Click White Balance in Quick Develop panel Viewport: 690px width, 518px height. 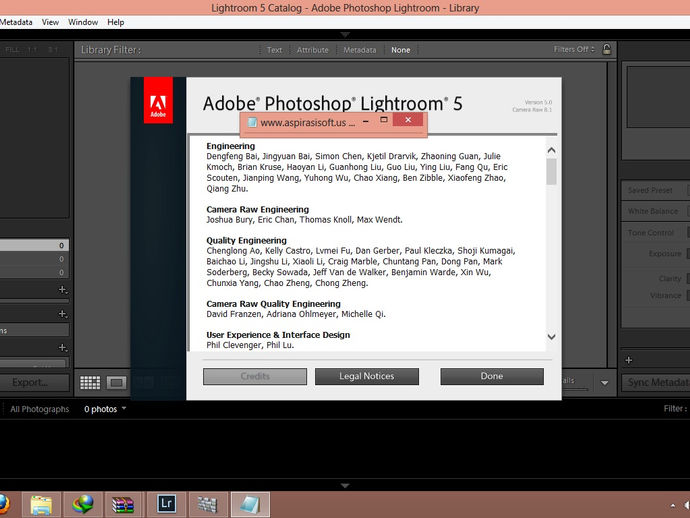click(x=653, y=211)
